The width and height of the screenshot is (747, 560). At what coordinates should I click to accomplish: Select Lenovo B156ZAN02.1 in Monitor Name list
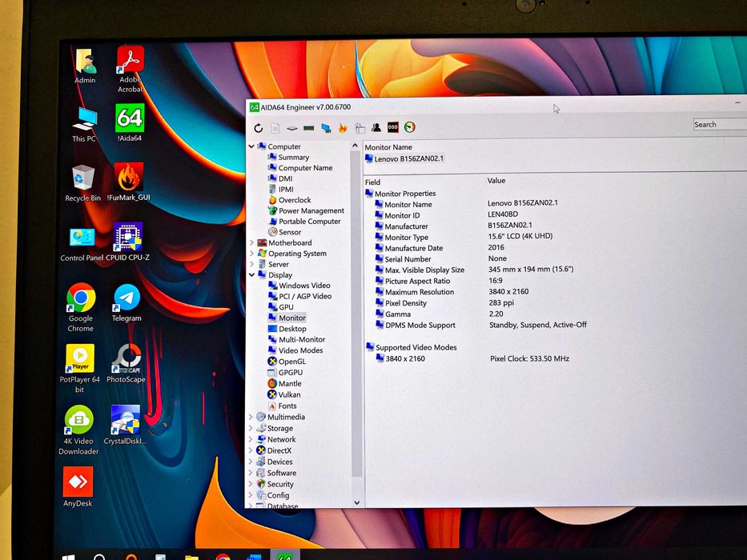point(404,158)
